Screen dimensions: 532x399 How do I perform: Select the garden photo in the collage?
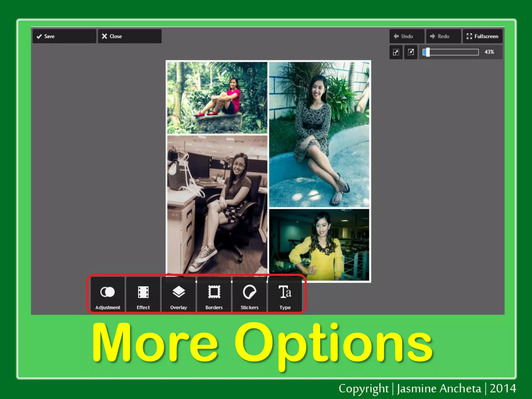(x=217, y=98)
